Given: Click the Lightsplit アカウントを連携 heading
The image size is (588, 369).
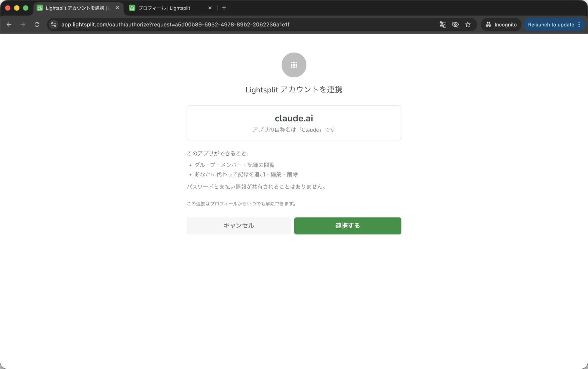Looking at the screenshot, I should (x=294, y=89).
